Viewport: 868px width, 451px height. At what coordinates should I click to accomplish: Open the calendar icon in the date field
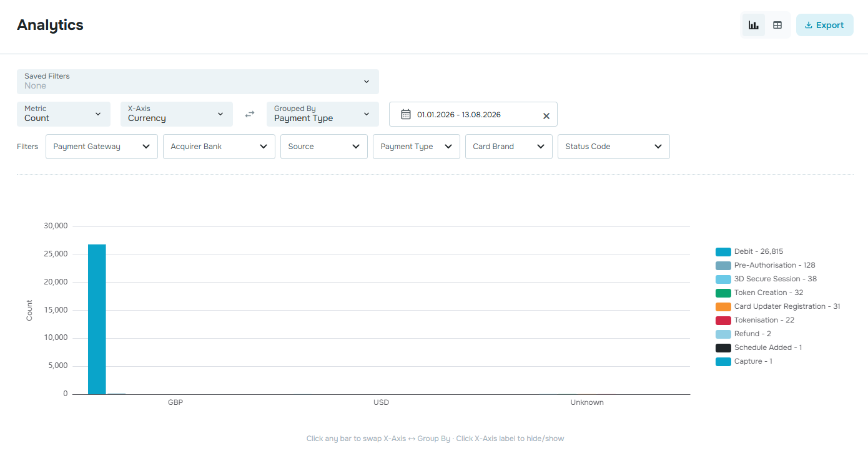pos(406,114)
